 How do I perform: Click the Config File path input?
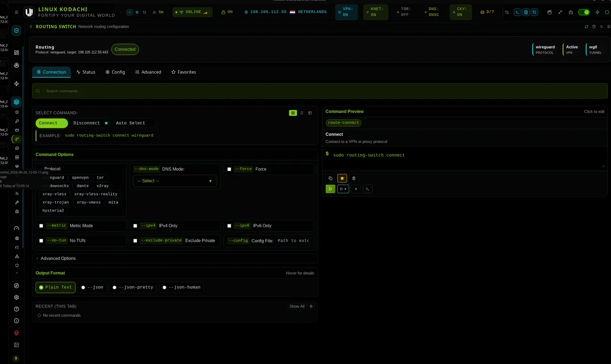pos(293,241)
